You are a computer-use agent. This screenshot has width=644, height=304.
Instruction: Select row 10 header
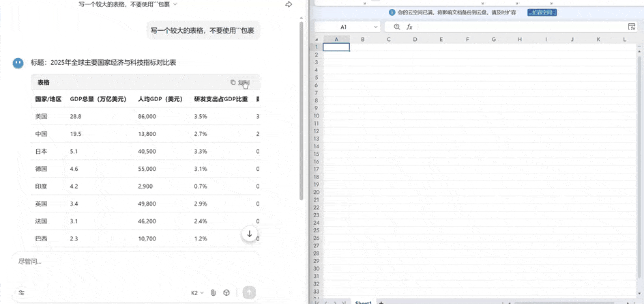pyautogui.click(x=317, y=116)
